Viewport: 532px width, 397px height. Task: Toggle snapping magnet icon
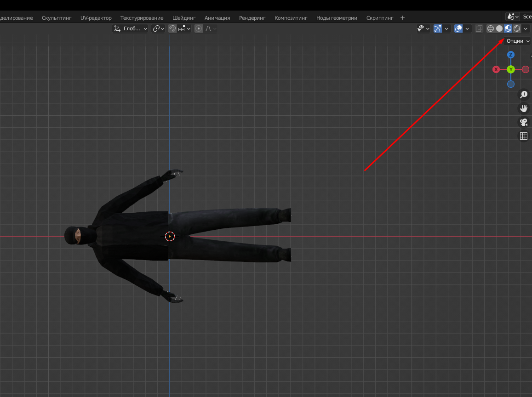pyautogui.click(x=172, y=28)
